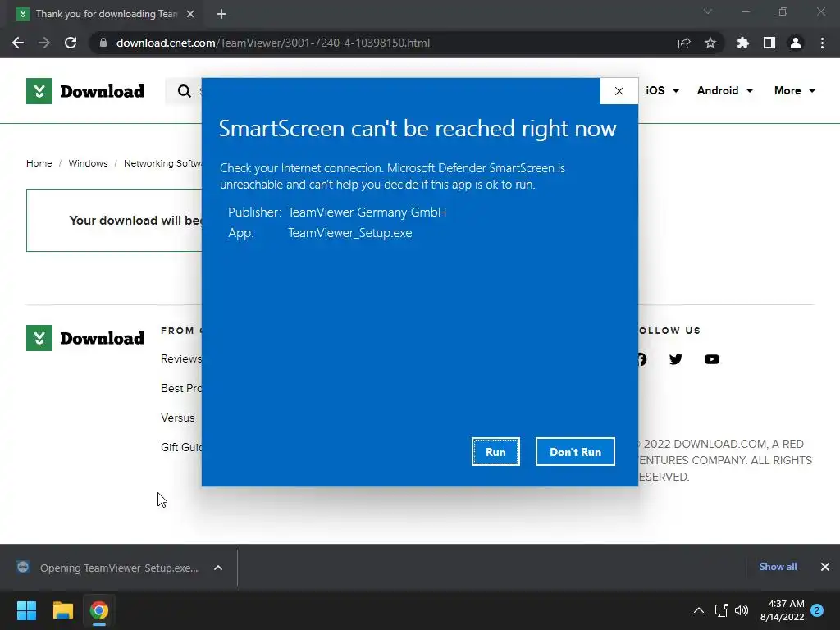Open the YouTube icon under Follow Us

[712, 359]
